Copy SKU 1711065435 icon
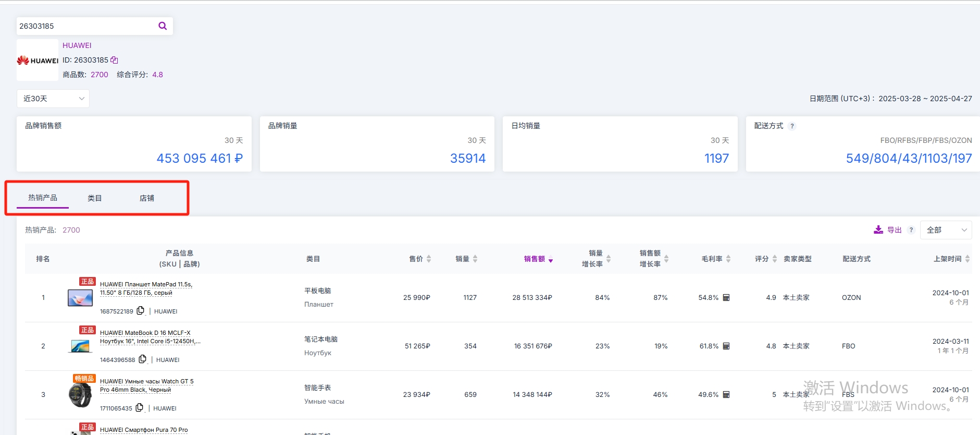The image size is (980, 435). 139,408
